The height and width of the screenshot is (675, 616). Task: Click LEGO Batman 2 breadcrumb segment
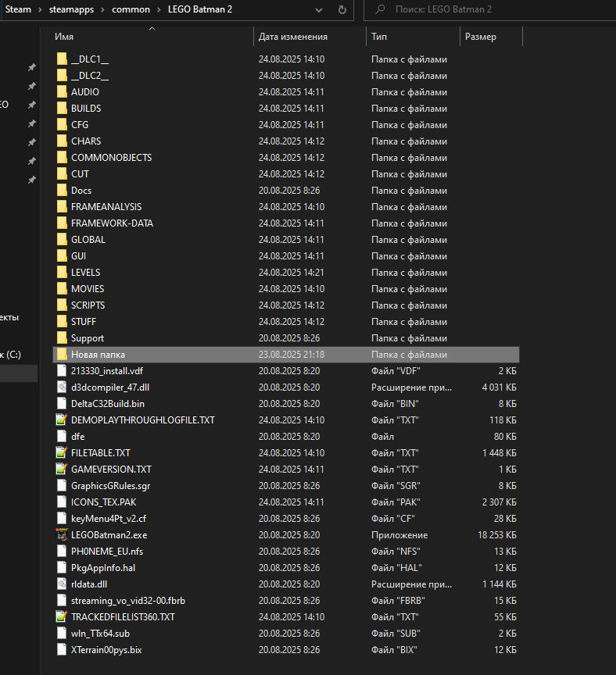pyautogui.click(x=200, y=9)
